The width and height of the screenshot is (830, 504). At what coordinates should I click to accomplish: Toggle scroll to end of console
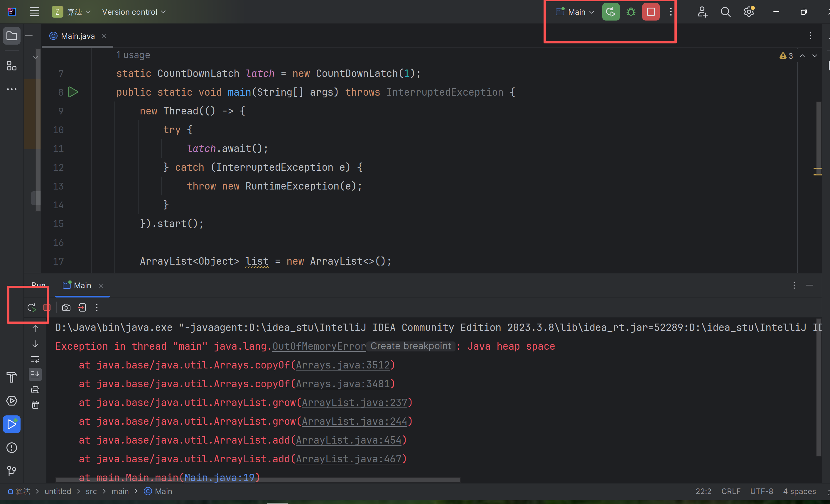coord(35,374)
